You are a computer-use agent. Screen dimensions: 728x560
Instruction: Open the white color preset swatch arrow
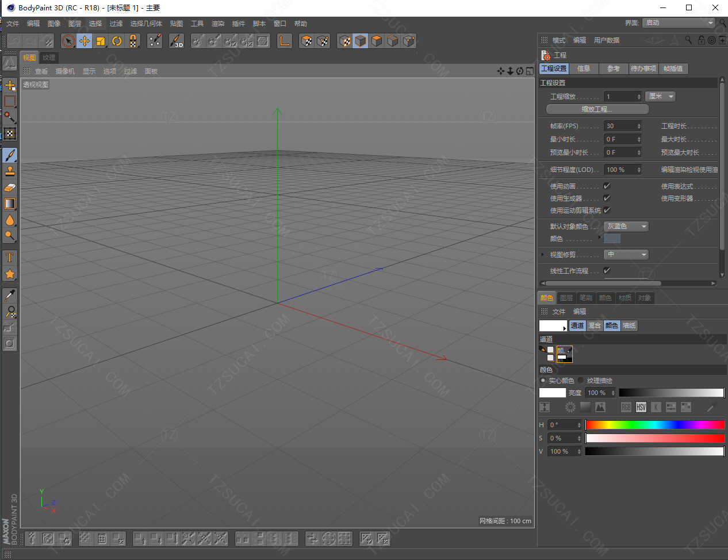coord(565,328)
